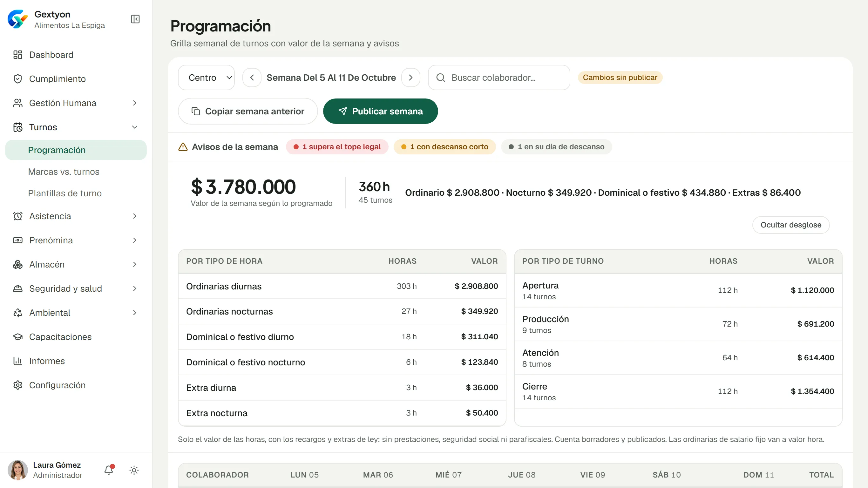Click the Dashboard grid icon

click(x=17, y=55)
